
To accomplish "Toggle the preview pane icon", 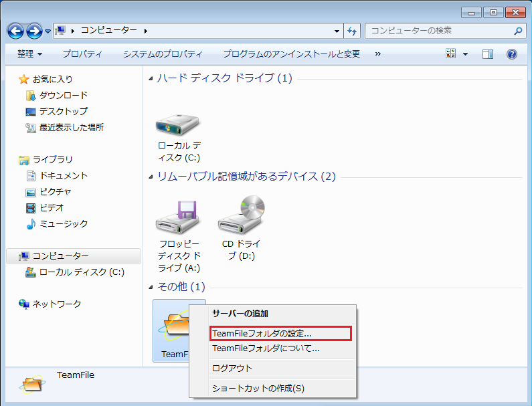I will coord(487,54).
